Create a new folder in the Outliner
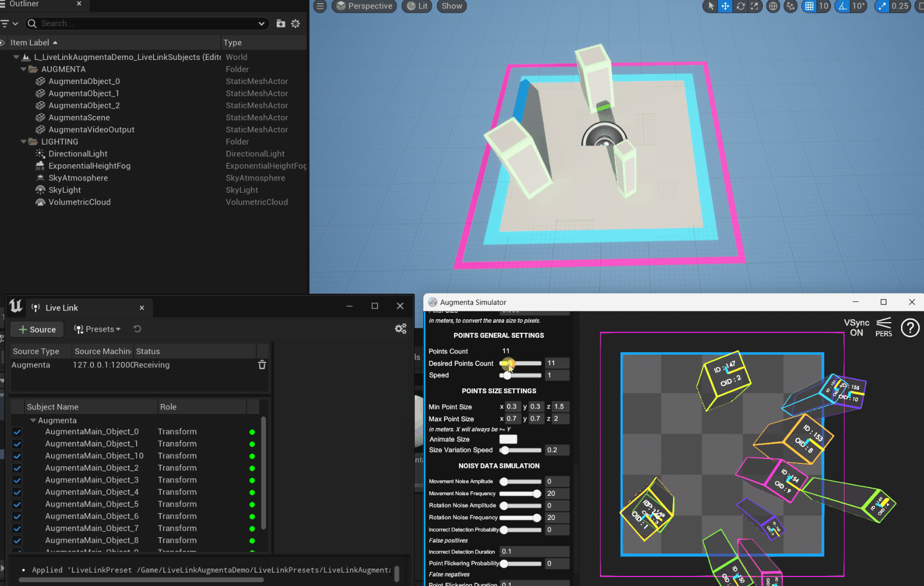This screenshot has height=586, width=924. [281, 24]
